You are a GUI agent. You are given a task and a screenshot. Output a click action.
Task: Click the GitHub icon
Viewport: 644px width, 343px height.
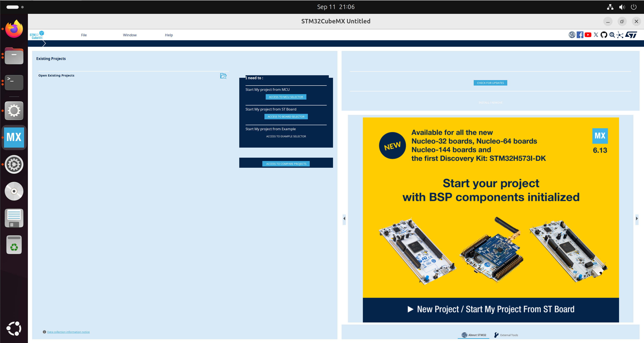tap(604, 35)
